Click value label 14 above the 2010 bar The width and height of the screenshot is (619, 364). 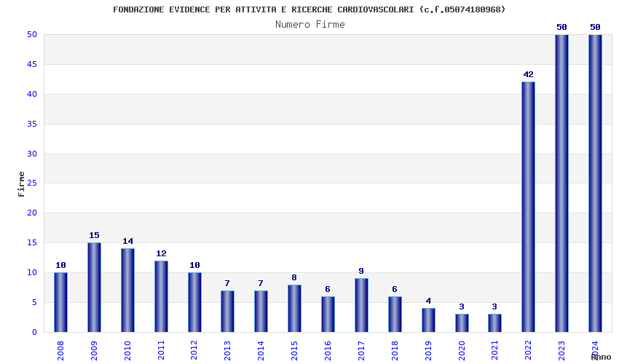[x=128, y=242]
